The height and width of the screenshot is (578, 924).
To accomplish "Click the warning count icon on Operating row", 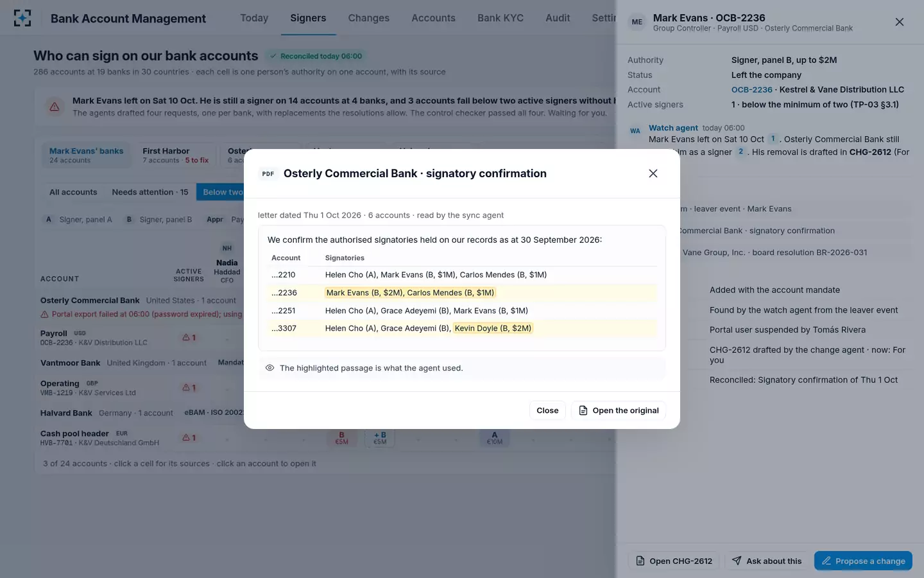I will [x=189, y=387].
